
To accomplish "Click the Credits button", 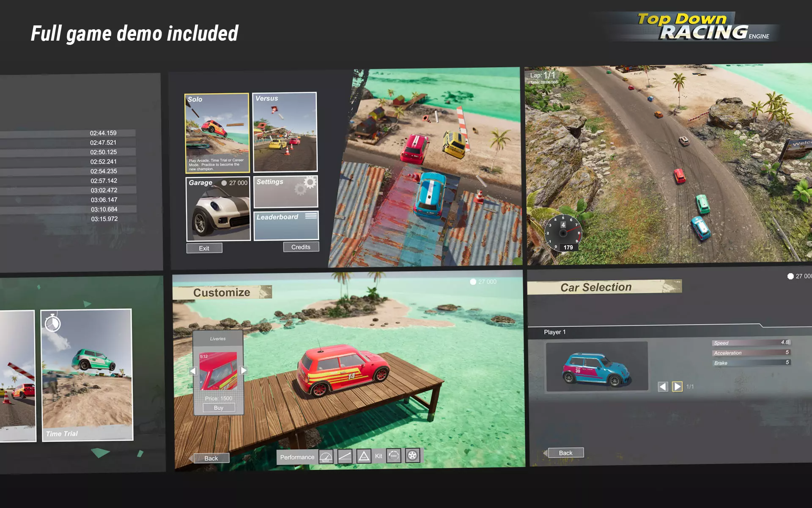I will pos(301,247).
